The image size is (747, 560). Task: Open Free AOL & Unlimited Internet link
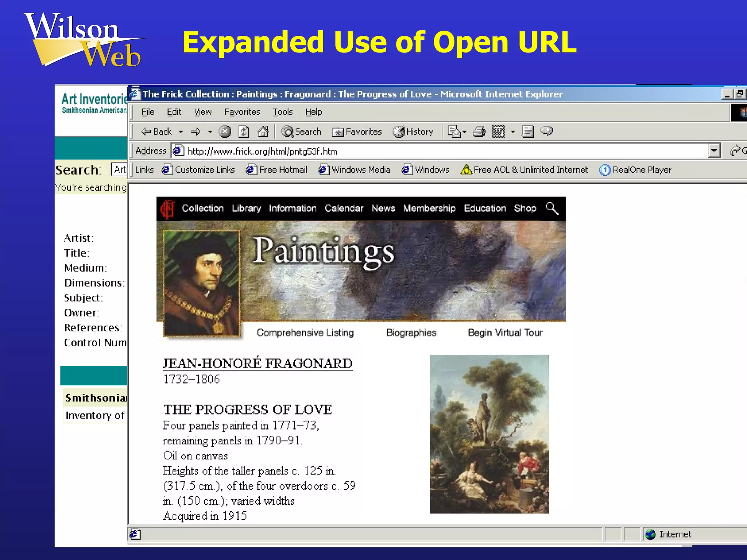pyautogui.click(x=524, y=170)
